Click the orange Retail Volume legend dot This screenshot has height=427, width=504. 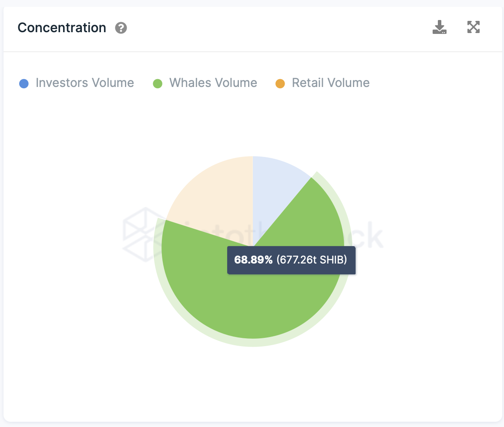(280, 83)
